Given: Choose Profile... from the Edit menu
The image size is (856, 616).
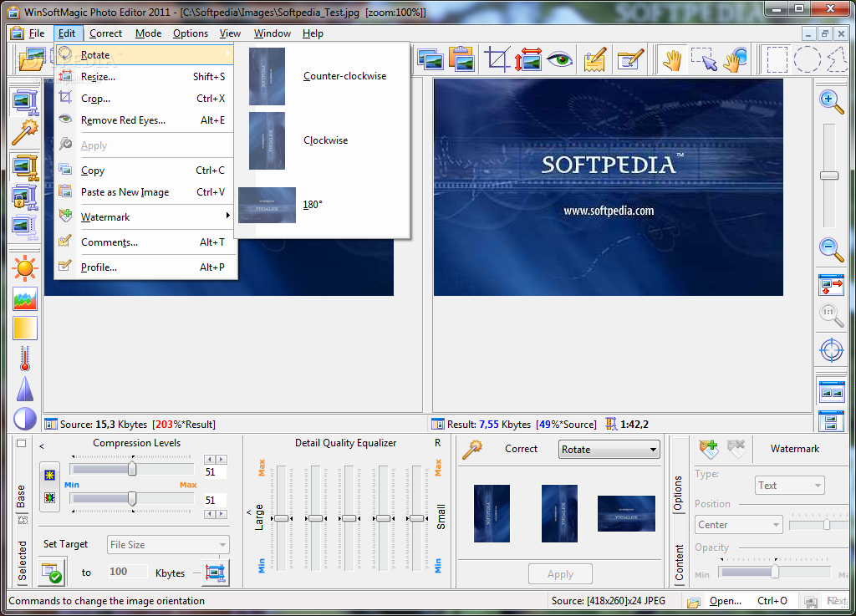Looking at the screenshot, I should pos(145,267).
